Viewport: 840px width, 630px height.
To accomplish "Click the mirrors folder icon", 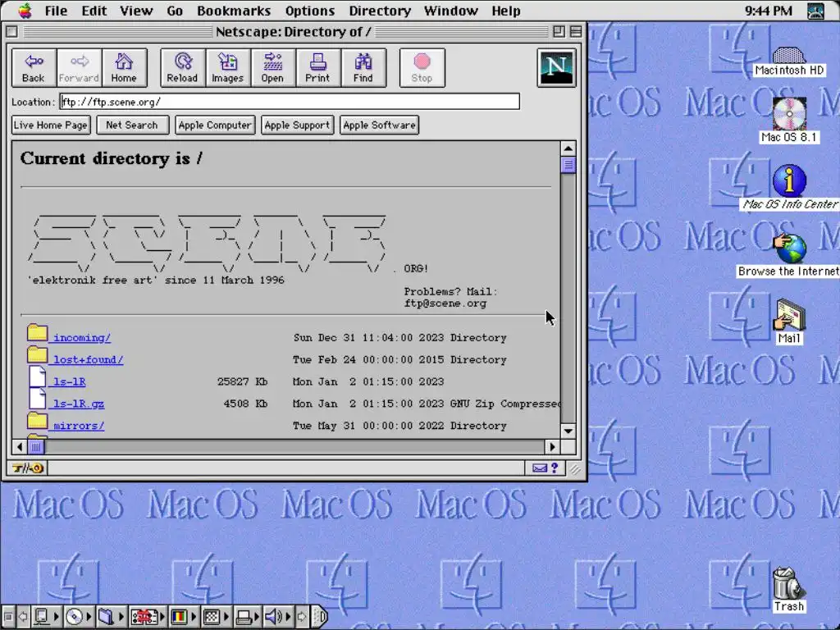I will [38, 421].
